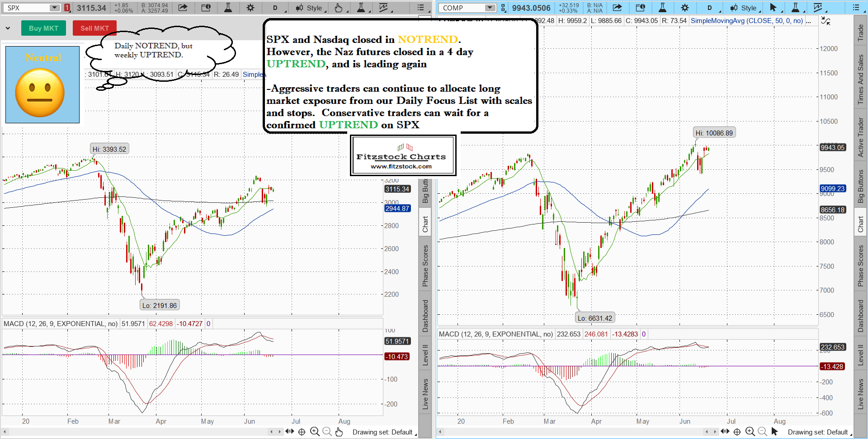The width and height of the screenshot is (868, 439).
Task: Click the 9943.05 price marker on the axis
Action: pyautogui.click(x=832, y=147)
